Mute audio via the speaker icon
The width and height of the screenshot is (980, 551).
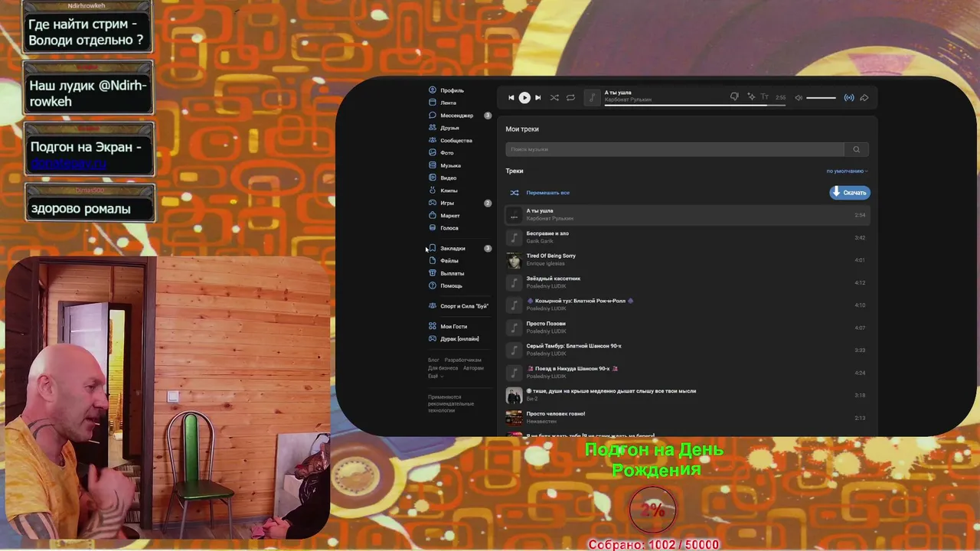click(799, 97)
